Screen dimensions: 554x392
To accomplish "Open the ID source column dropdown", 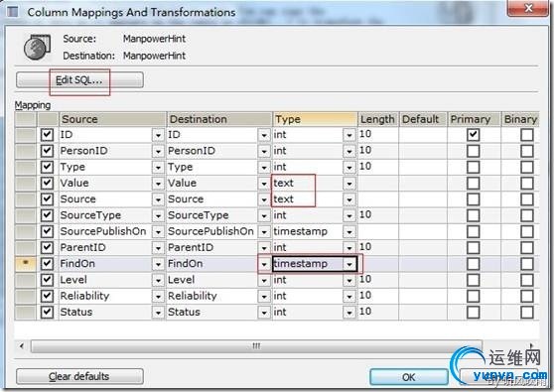I will tap(158, 135).
